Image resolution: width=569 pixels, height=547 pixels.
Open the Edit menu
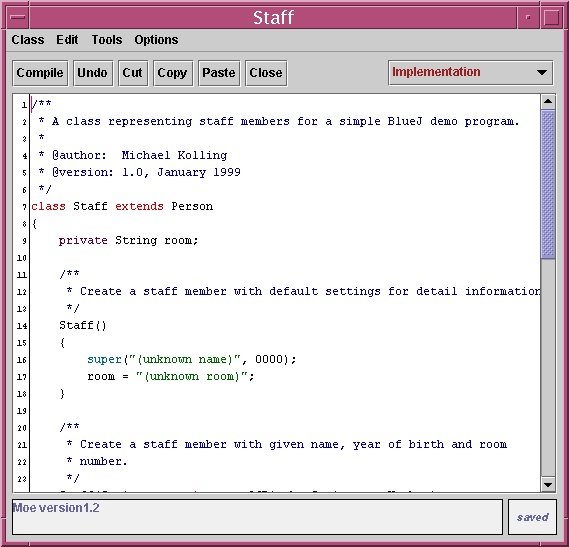coord(67,40)
